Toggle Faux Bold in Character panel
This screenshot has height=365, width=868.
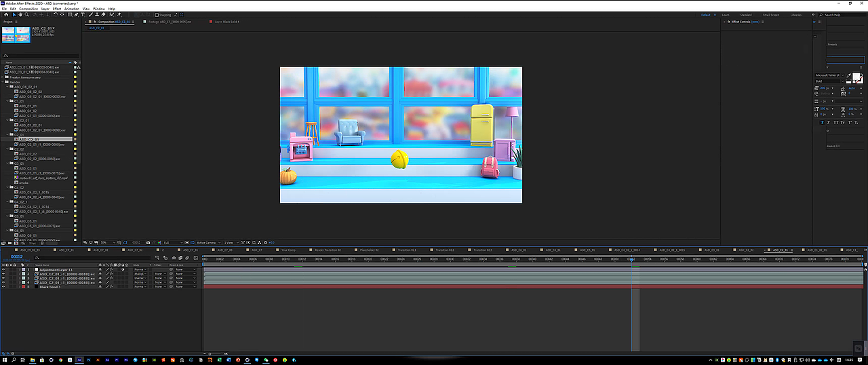pos(823,123)
